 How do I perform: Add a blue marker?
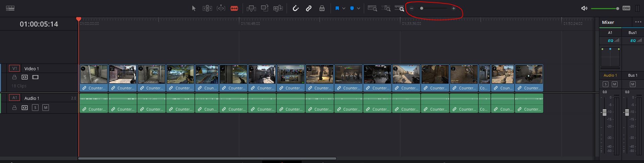point(352,8)
